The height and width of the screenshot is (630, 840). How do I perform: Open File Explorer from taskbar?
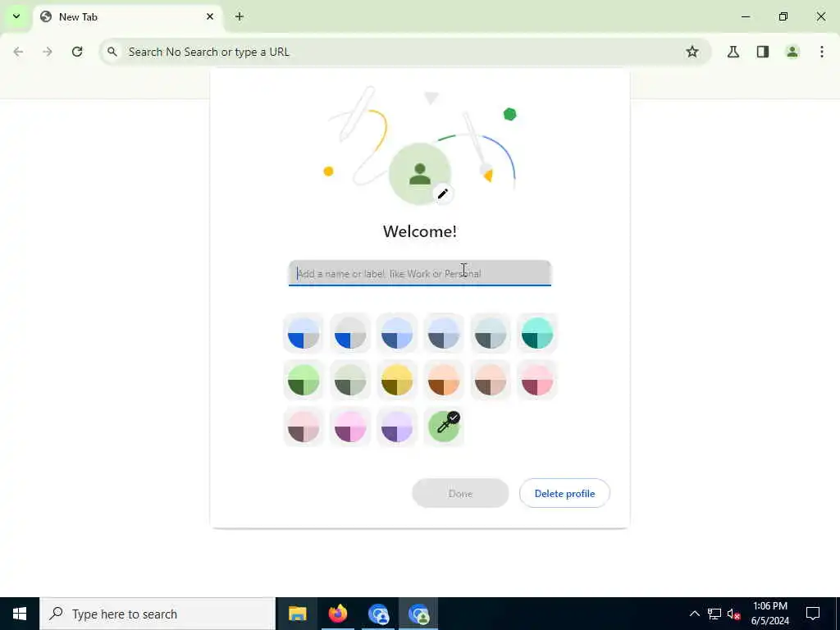297,614
